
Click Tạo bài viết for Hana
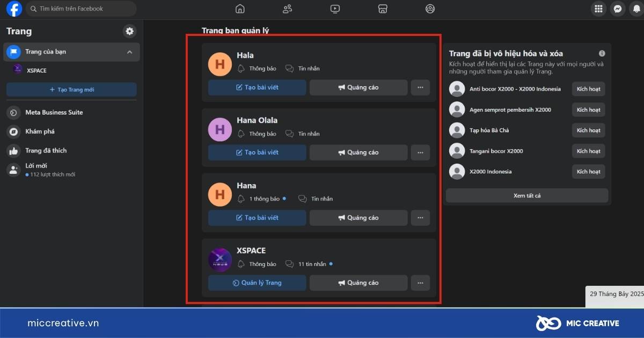point(257,218)
